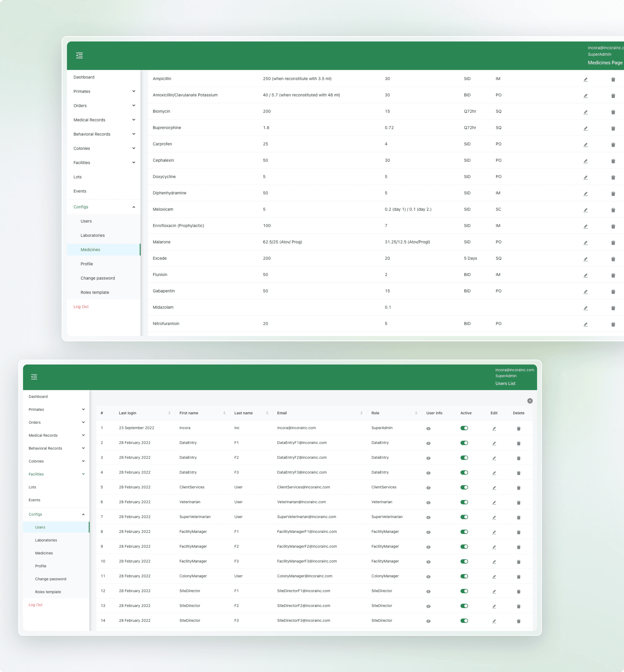
Task: Toggle Active switch for FacilityManager F3
Action: 464,561
